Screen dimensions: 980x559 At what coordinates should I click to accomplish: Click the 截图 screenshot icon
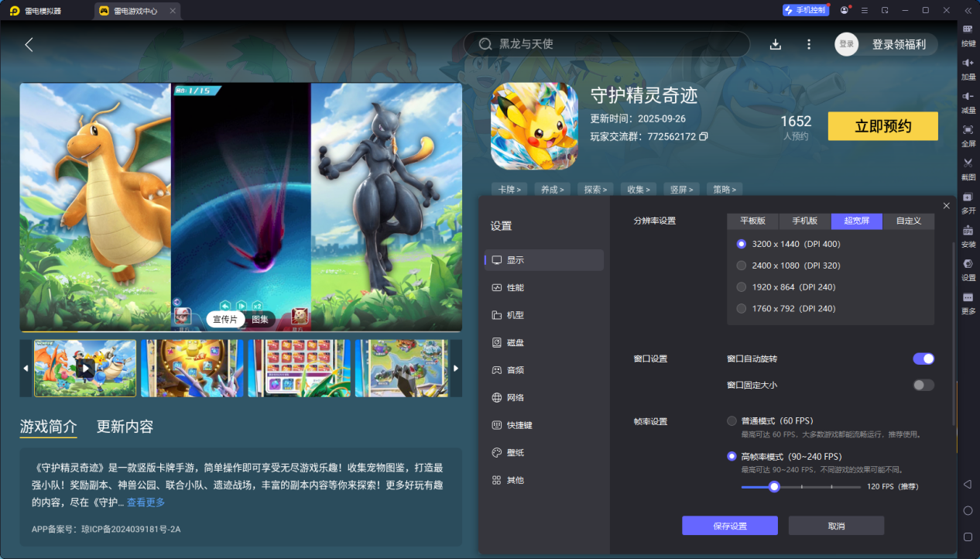coord(968,168)
